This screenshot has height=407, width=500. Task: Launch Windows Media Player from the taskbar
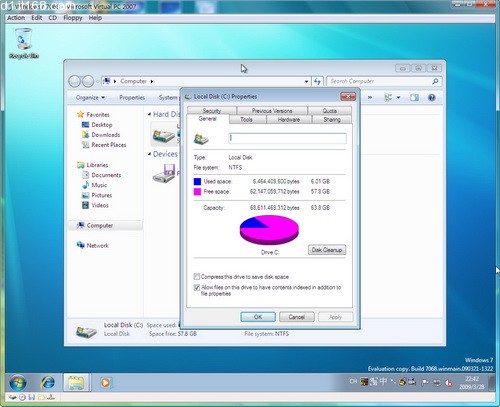tap(105, 382)
